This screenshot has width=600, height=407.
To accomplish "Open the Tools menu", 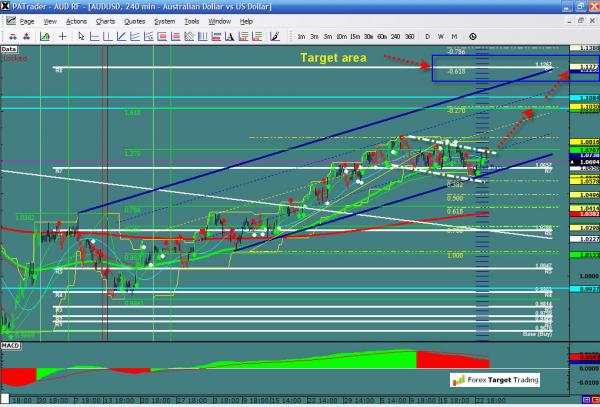I will click(191, 20).
